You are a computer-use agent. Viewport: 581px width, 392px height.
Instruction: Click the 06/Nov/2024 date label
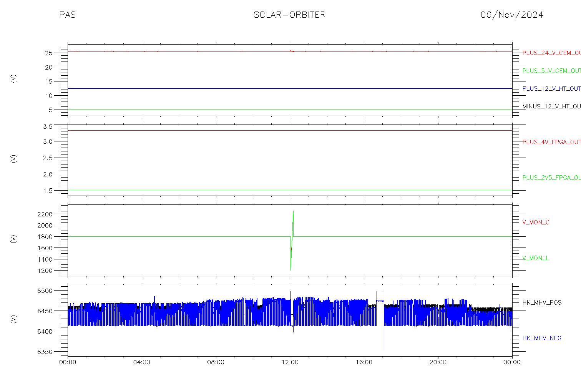[x=512, y=15]
